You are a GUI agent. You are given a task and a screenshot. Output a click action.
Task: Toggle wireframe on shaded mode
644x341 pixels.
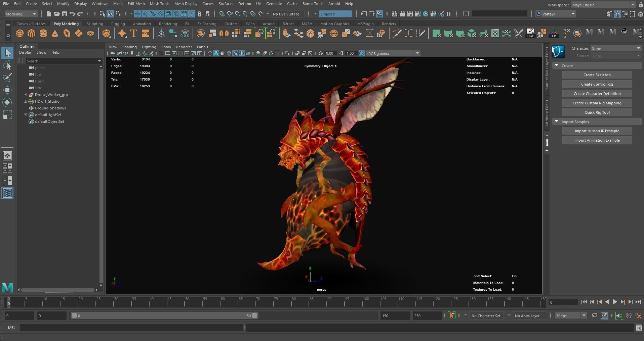pyautogui.click(x=229, y=53)
